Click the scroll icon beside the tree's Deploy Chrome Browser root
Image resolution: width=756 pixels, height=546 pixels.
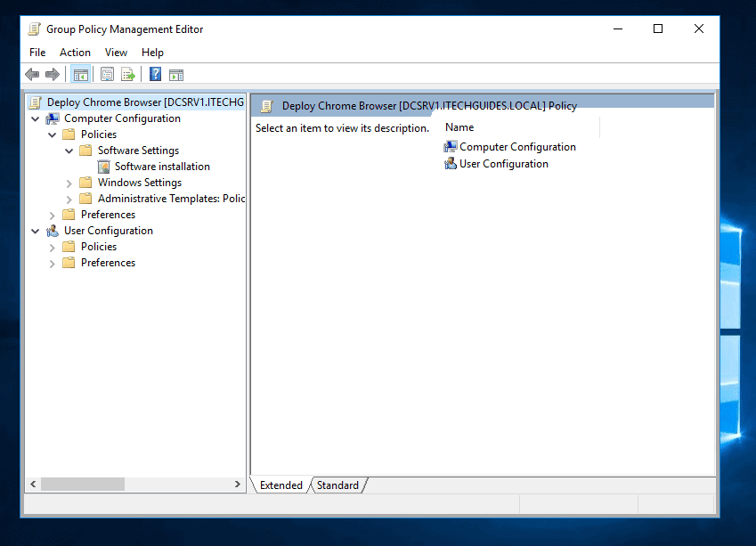(x=36, y=102)
